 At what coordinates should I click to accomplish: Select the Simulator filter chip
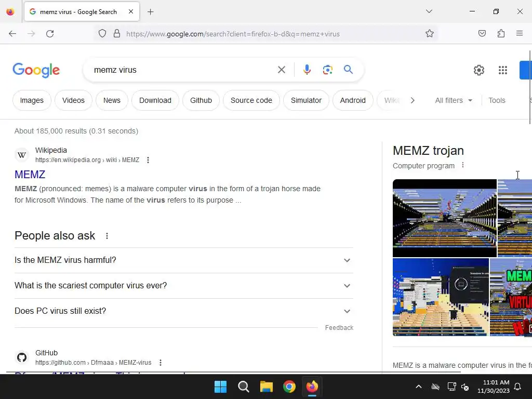pos(306,100)
